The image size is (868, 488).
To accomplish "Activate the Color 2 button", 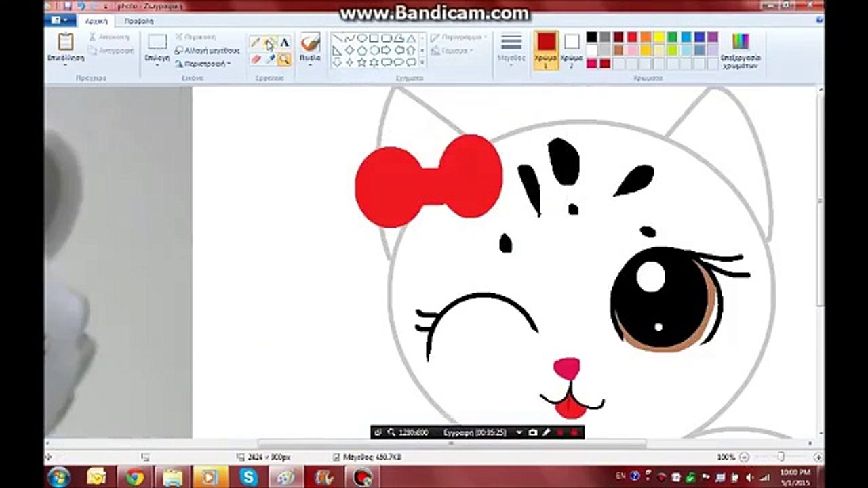I will tap(572, 49).
